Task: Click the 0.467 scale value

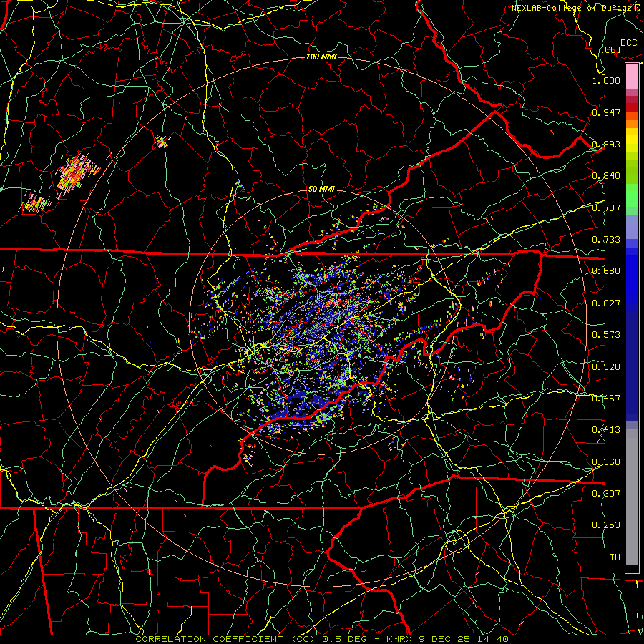Action: (x=606, y=399)
